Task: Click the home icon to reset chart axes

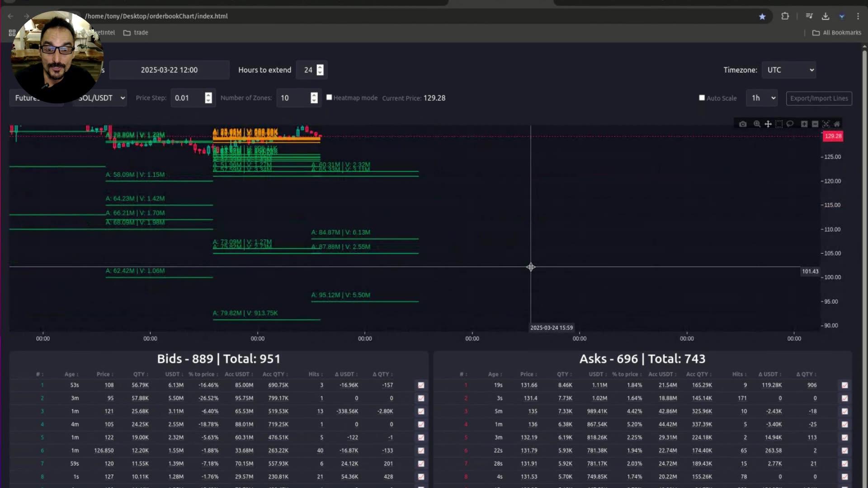Action: point(837,124)
